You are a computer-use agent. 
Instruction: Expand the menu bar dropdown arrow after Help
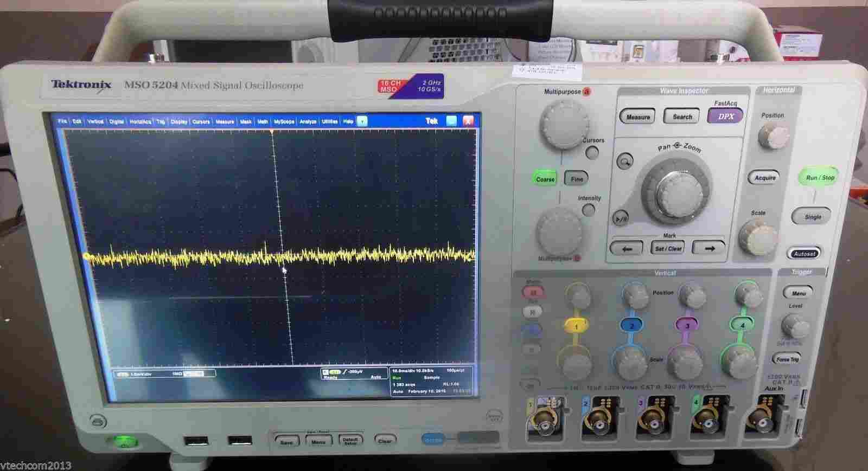(362, 121)
